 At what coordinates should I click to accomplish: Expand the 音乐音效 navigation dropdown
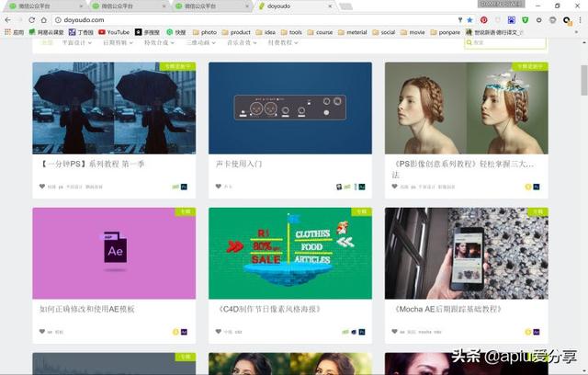tap(242, 43)
